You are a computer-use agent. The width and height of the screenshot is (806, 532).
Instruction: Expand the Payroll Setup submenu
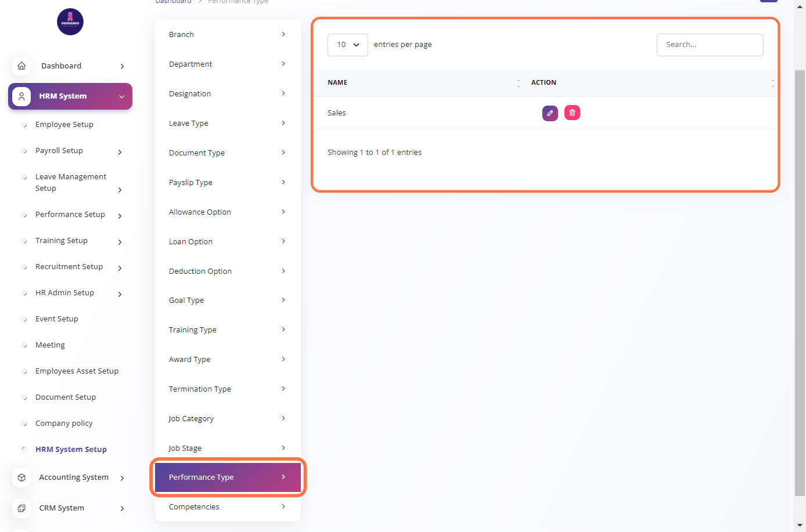[x=120, y=152]
